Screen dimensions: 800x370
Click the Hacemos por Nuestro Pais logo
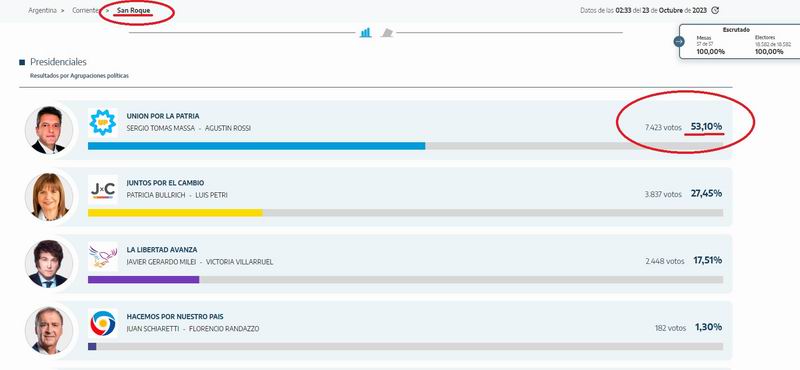pos(103,323)
